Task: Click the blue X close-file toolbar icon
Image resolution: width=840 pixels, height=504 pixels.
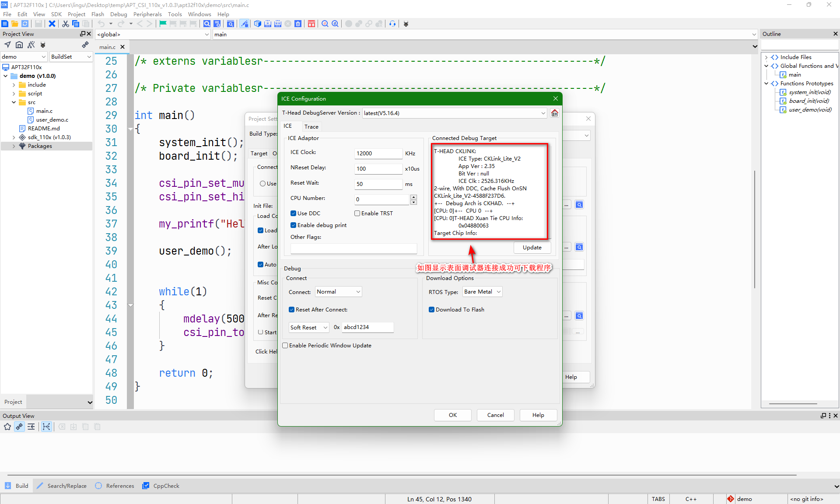Action: (52, 24)
